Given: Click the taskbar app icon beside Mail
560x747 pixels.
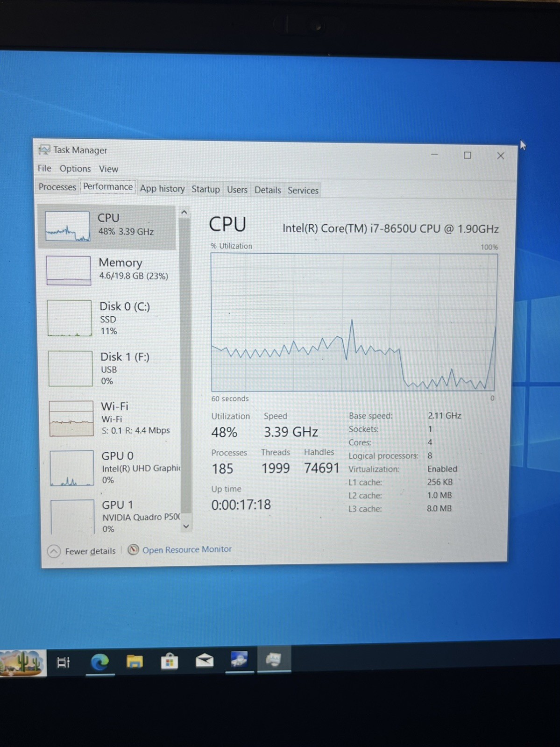Looking at the screenshot, I should (239, 659).
